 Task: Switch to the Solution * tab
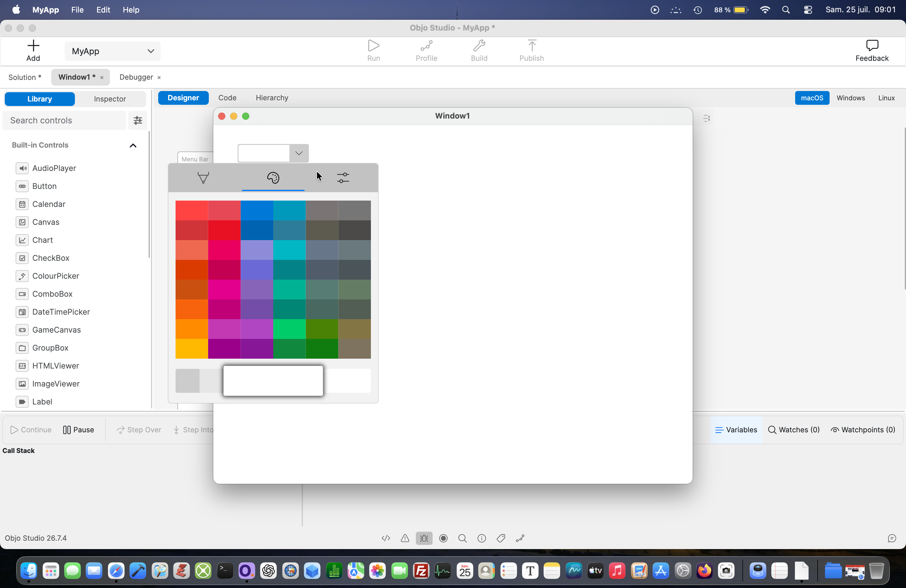pos(25,77)
